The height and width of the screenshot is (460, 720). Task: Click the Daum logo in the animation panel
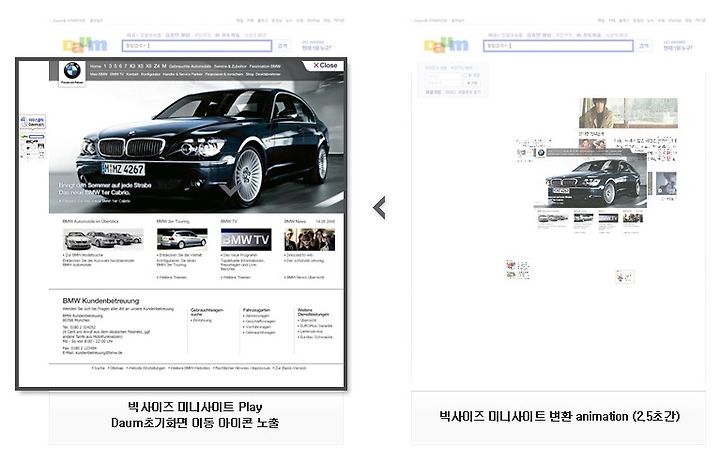point(446,45)
